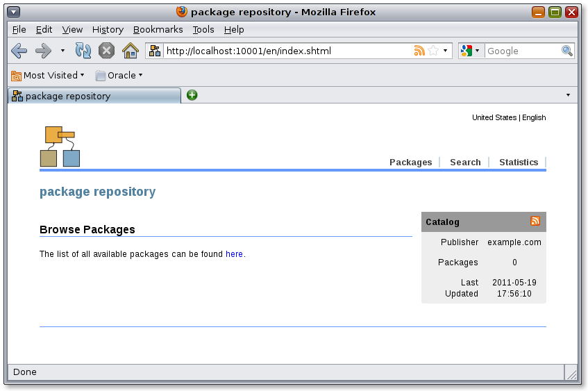This screenshot has width=588, height=391.
Task: Click the package repository logo
Action: 60,147
